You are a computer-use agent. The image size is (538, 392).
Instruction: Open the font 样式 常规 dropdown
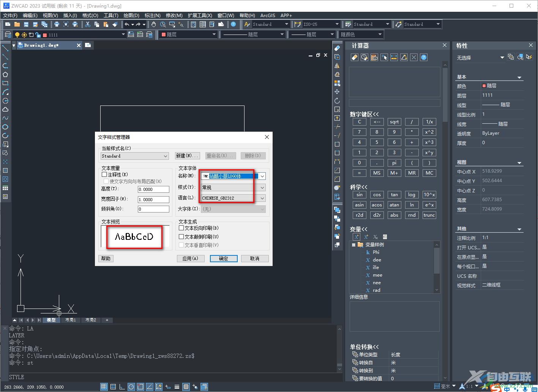coord(262,187)
